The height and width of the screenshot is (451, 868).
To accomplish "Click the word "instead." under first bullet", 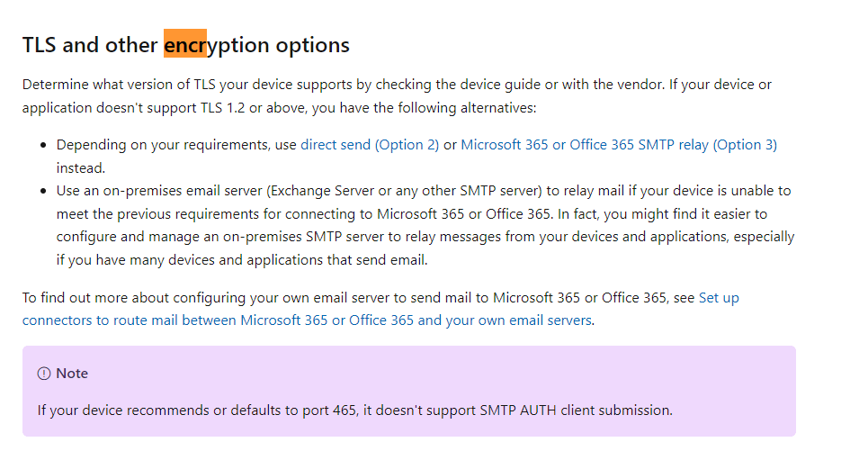I will pyautogui.click(x=80, y=168).
